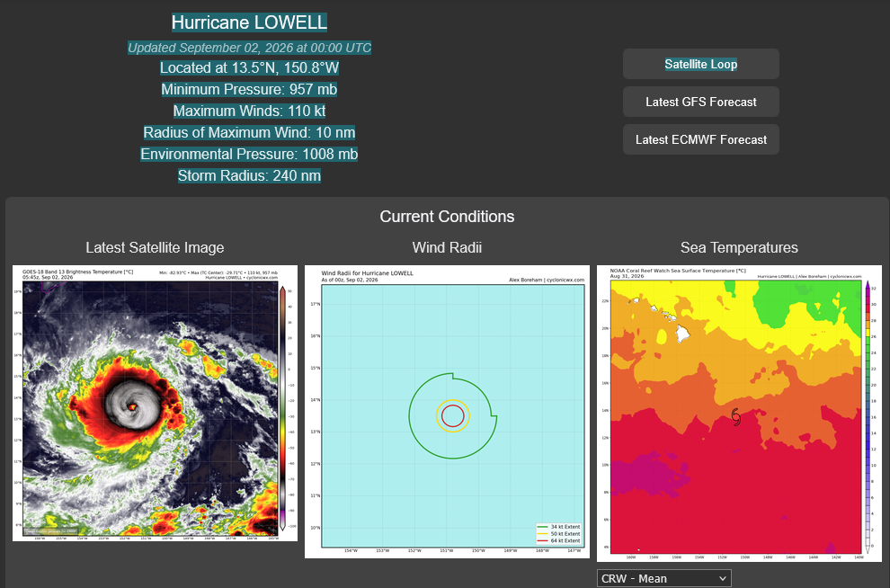Screen dimensions: 890x588
Task: Open the sea surface temperature map
Action: pyautogui.click(x=739, y=414)
